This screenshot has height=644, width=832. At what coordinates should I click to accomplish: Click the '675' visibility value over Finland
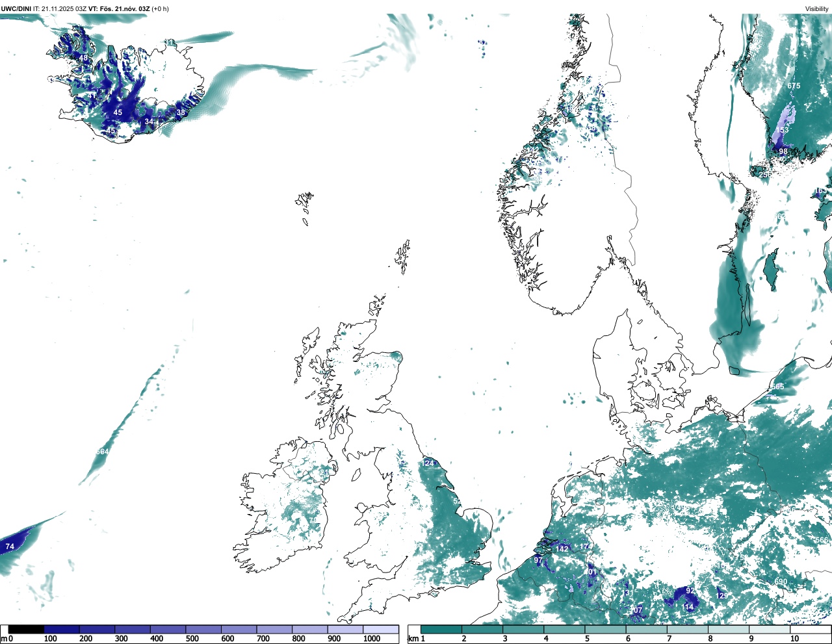coord(794,86)
